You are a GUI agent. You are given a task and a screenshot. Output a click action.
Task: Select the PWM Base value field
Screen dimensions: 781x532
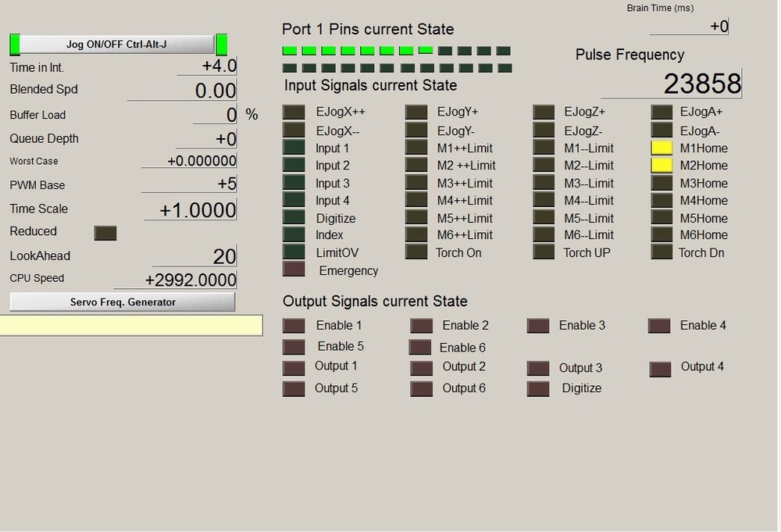[207, 184]
